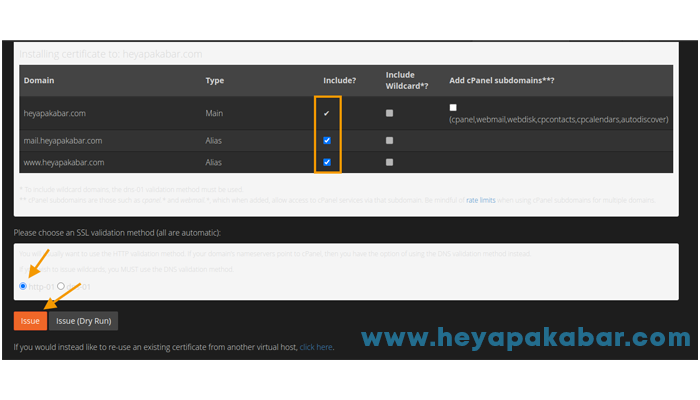Click the Domain column header

39,80
